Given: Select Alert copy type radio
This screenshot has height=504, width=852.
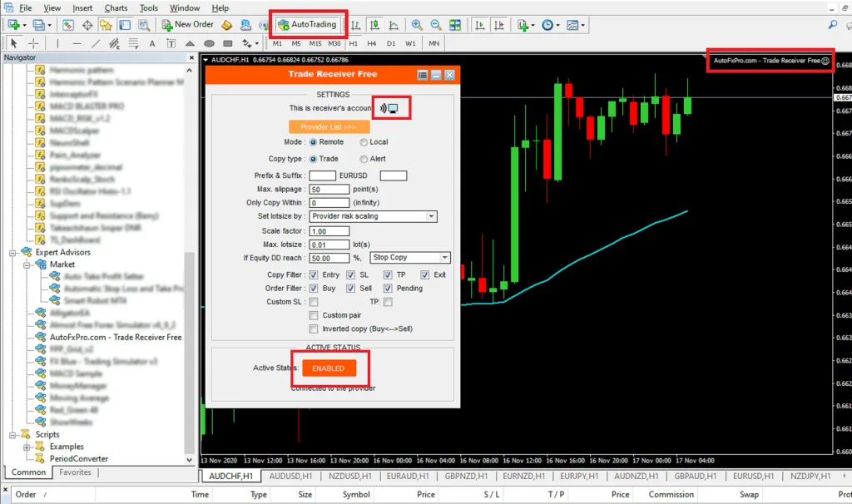Looking at the screenshot, I should click(x=364, y=159).
